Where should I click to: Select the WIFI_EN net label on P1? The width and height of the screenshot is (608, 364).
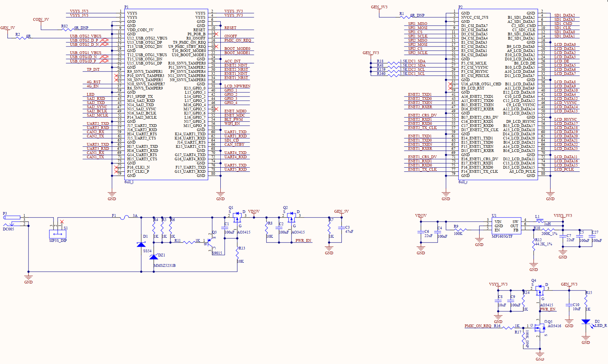tap(232, 124)
